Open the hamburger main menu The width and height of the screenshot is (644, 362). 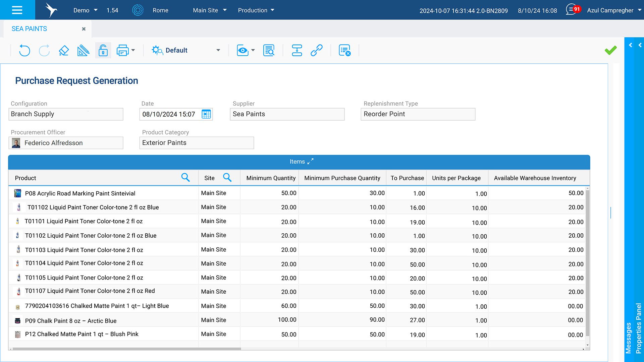coord(17,10)
